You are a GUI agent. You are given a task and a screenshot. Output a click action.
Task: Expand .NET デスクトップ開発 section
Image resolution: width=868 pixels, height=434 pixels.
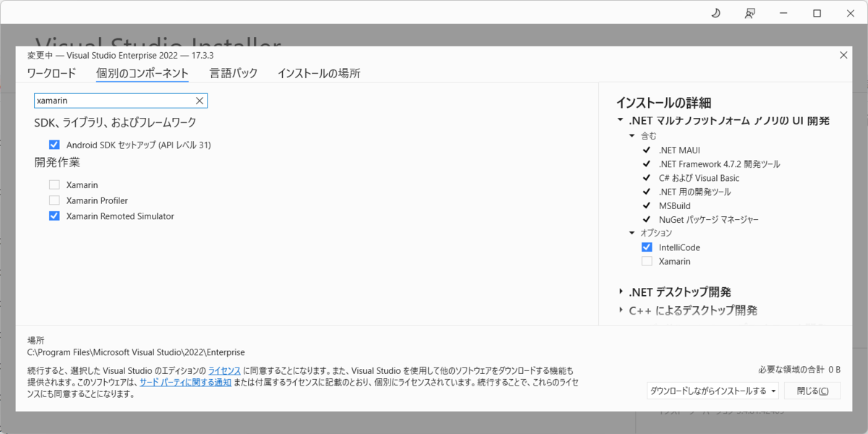pyautogui.click(x=621, y=292)
